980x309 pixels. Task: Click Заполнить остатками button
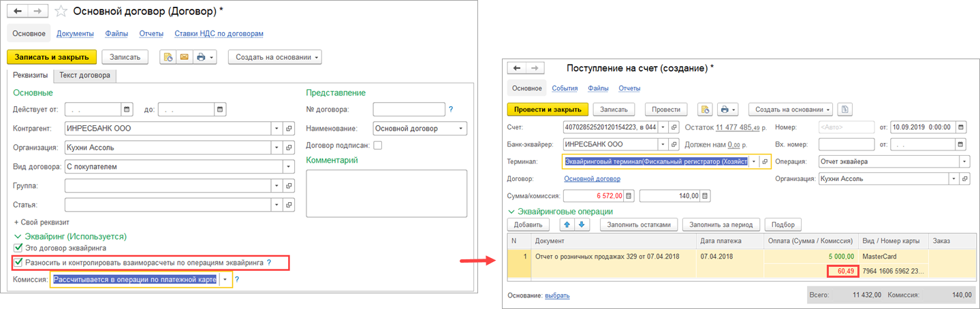point(639,225)
